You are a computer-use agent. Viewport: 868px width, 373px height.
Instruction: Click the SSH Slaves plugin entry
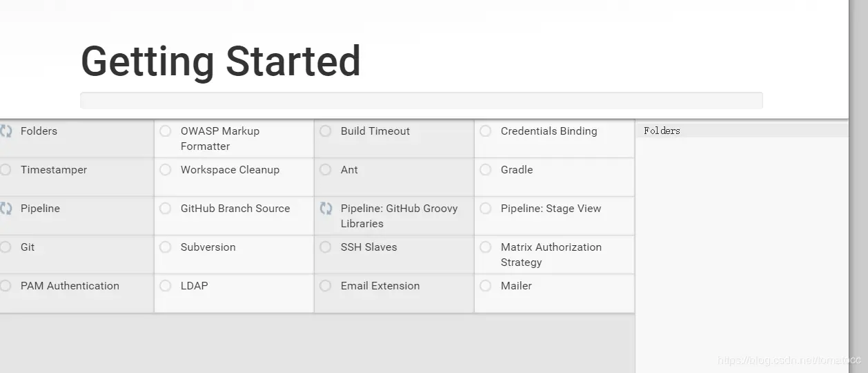pyautogui.click(x=368, y=247)
